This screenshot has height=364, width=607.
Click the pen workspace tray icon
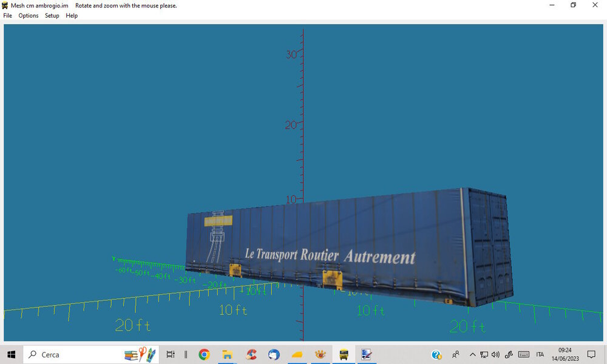[x=509, y=354]
